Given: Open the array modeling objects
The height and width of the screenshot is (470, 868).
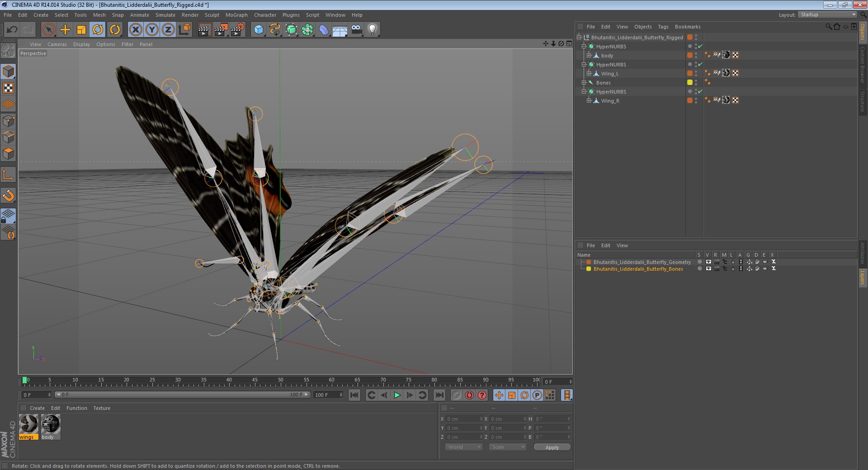Looking at the screenshot, I should point(308,30).
